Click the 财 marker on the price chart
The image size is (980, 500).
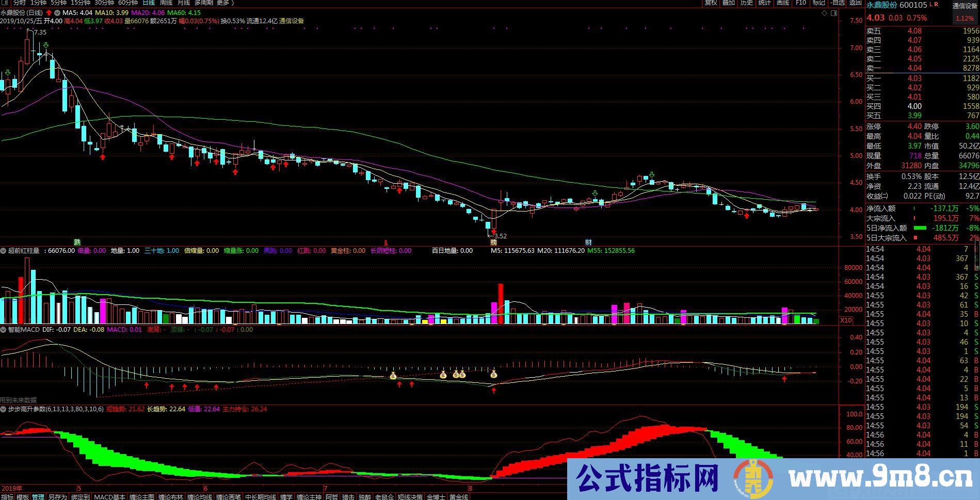pos(588,242)
